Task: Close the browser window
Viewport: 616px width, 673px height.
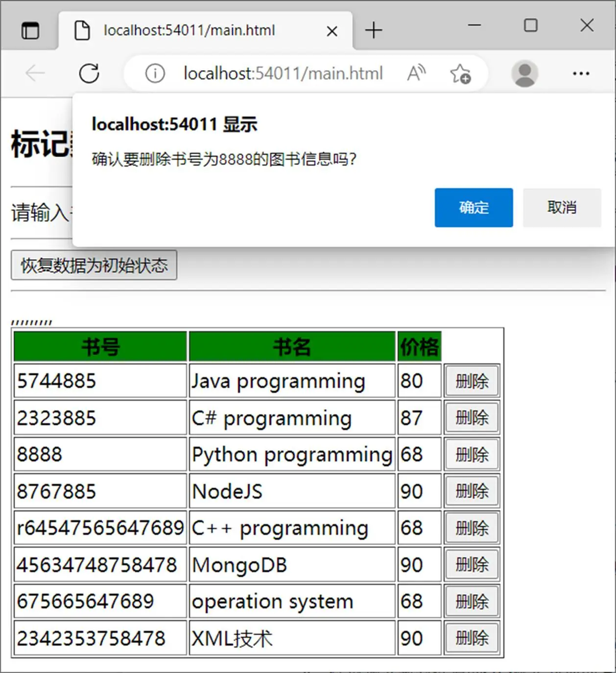Action: coord(587,25)
